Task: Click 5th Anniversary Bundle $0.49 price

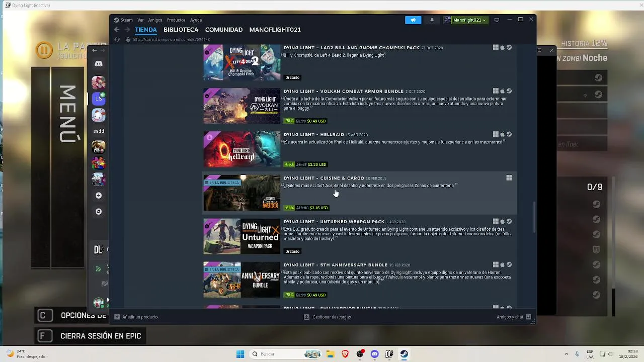Action: [316, 295]
